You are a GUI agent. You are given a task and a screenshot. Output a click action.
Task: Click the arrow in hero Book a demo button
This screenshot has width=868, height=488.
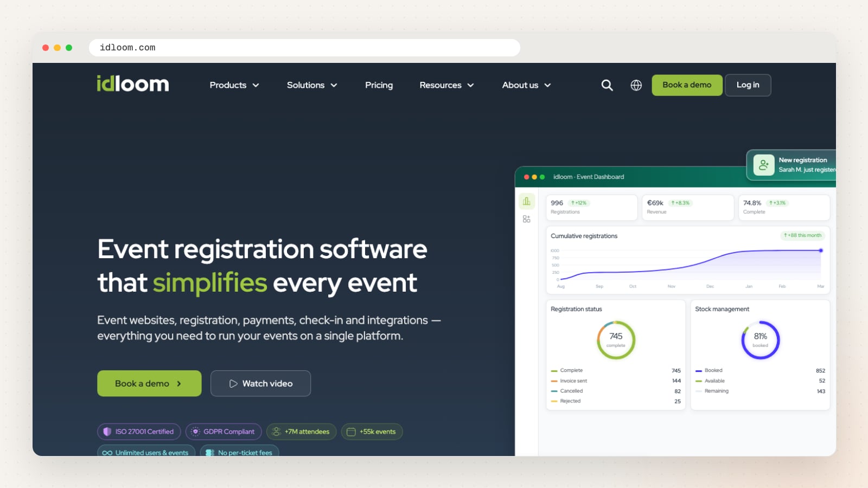(179, 383)
